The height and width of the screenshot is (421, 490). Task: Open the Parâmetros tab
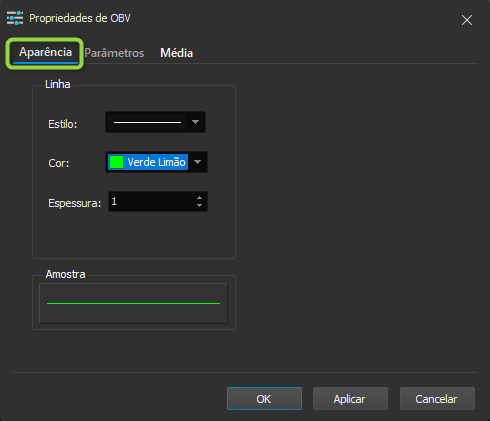point(114,53)
